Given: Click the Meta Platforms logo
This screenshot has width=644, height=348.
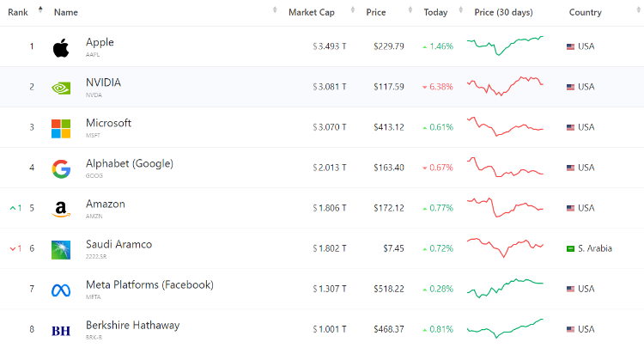Looking at the screenshot, I should pos(61,290).
